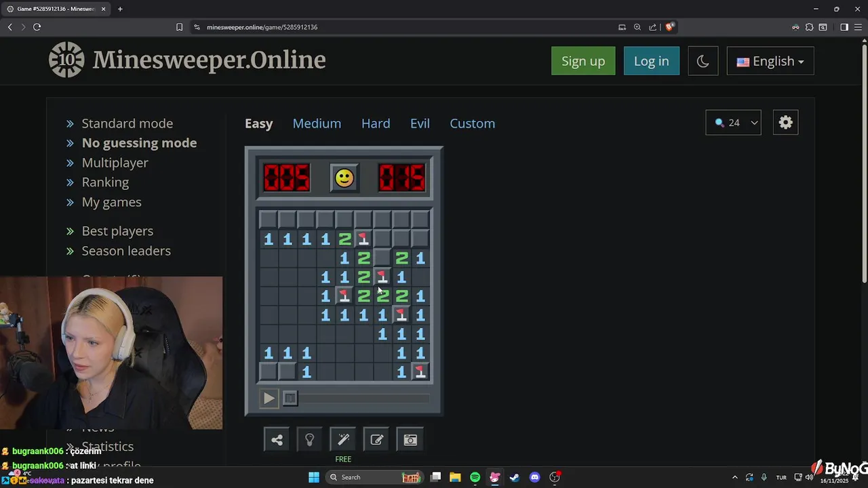Click the timer display showing 015
The height and width of the screenshot is (488, 868).
click(x=402, y=178)
